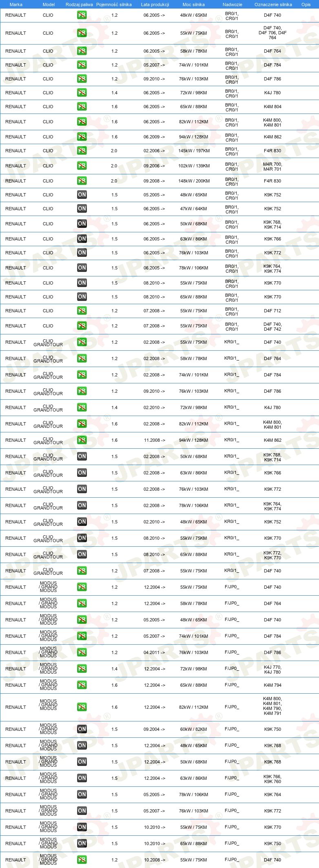Click the '60kW / 82KM' power cell
This screenshot has height=868, width=319.
pyautogui.click(x=194, y=729)
